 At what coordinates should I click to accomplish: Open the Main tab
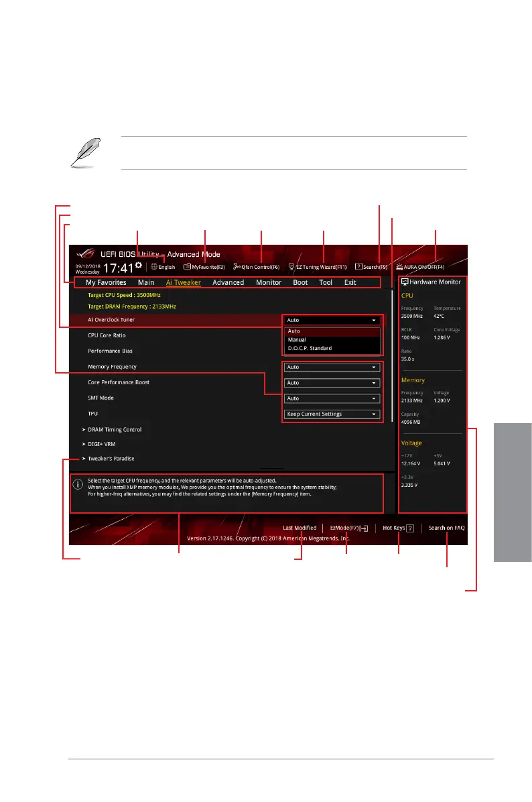146,282
